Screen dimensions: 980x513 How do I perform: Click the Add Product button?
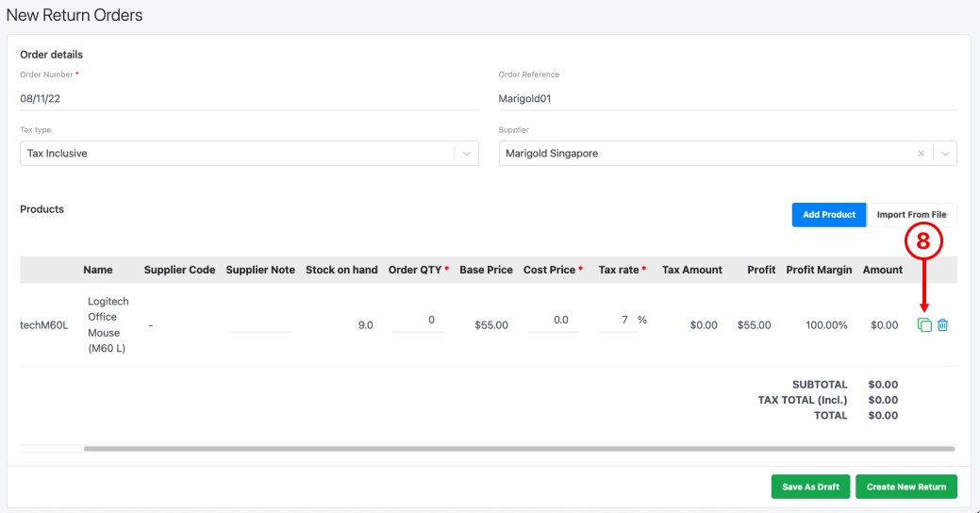[829, 214]
